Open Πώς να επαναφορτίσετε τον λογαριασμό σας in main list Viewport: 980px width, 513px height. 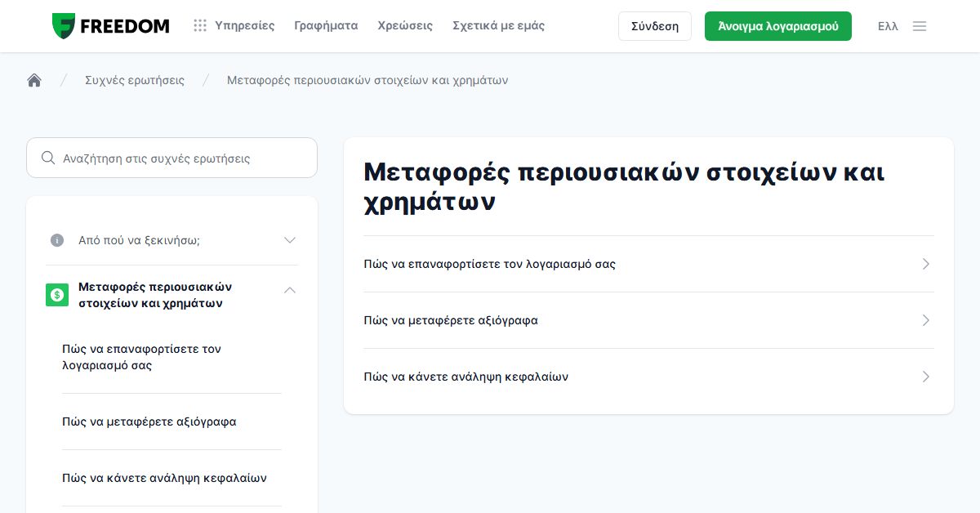(648, 264)
